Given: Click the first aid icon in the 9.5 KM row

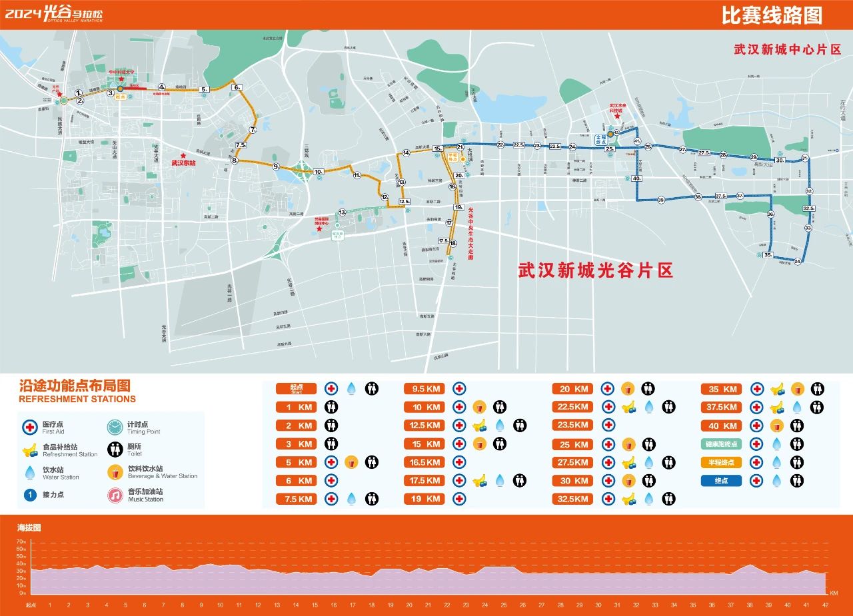Looking at the screenshot, I should [x=459, y=388].
